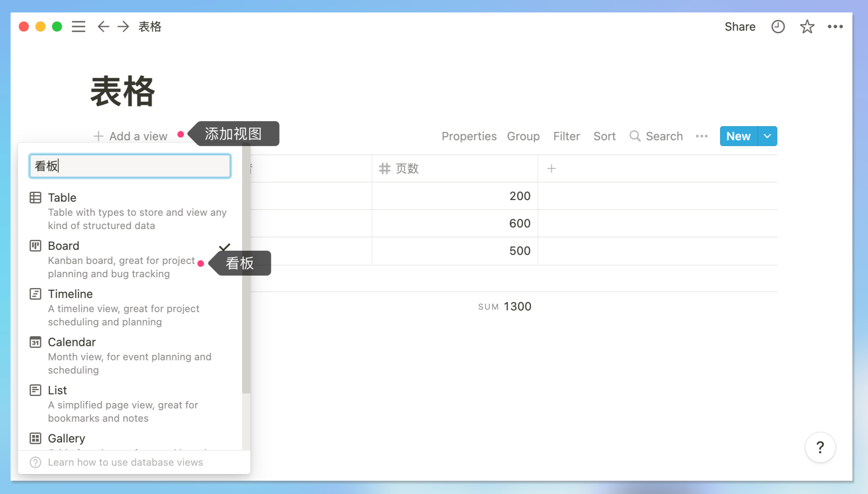The width and height of the screenshot is (868, 494).
Task: Choose the List view option
Action: tap(130, 404)
